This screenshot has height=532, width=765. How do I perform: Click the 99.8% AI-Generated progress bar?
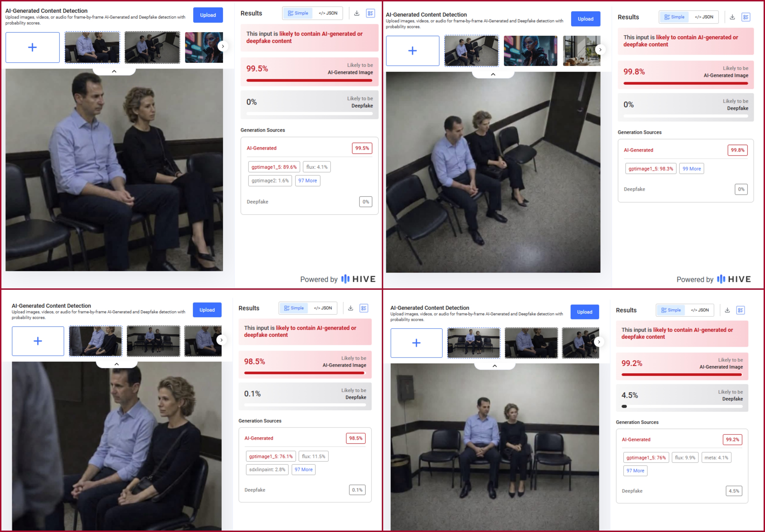(x=686, y=83)
